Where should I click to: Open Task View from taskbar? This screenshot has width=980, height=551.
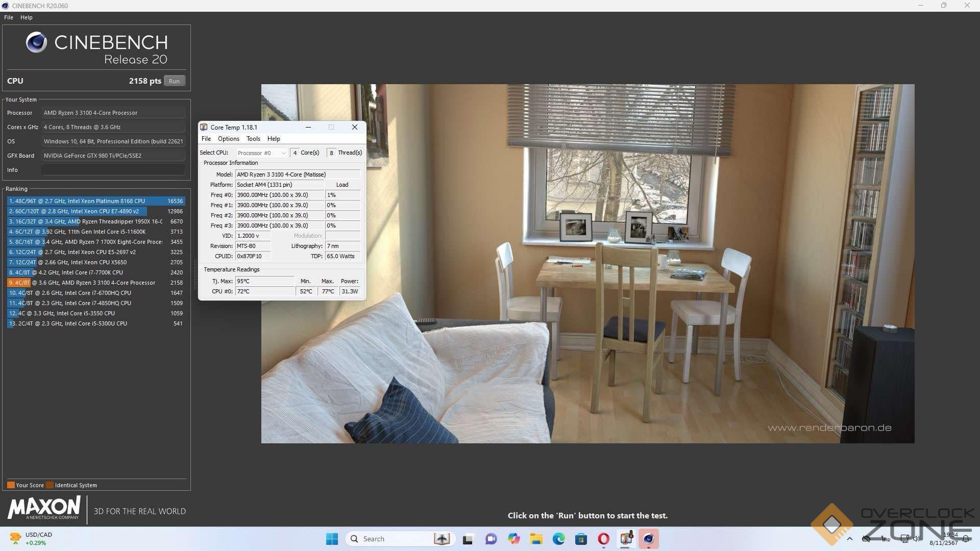pyautogui.click(x=468, y=539)
